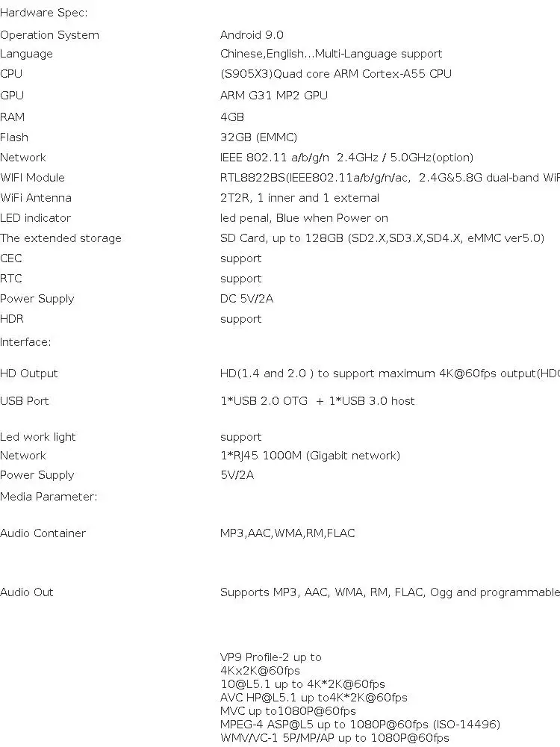Screen dimensions: 560x747
Task: Select the "Android 9.0" value text
Action: 252,35
